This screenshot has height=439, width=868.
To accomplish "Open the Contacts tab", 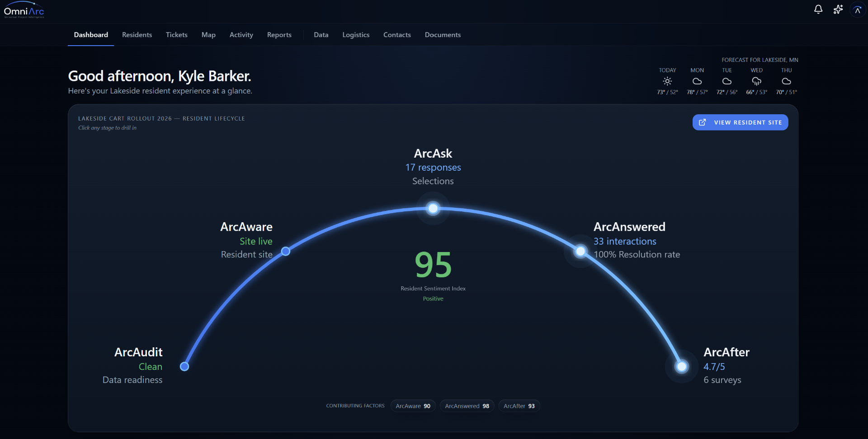I will 397,35.
